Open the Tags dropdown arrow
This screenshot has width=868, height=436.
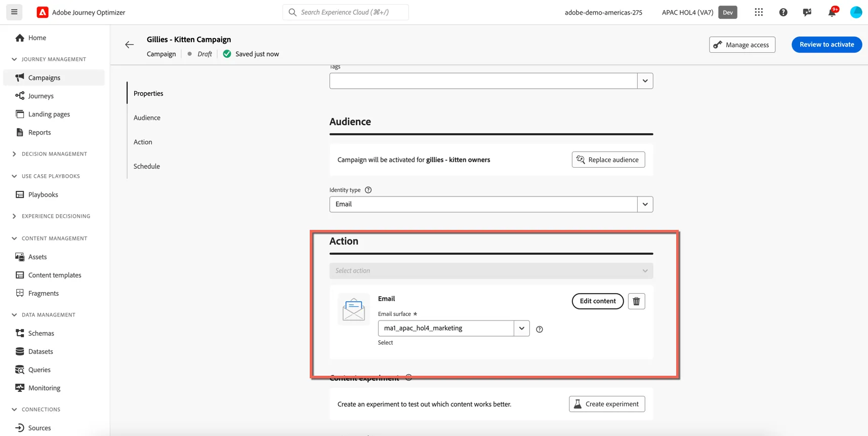645,81
